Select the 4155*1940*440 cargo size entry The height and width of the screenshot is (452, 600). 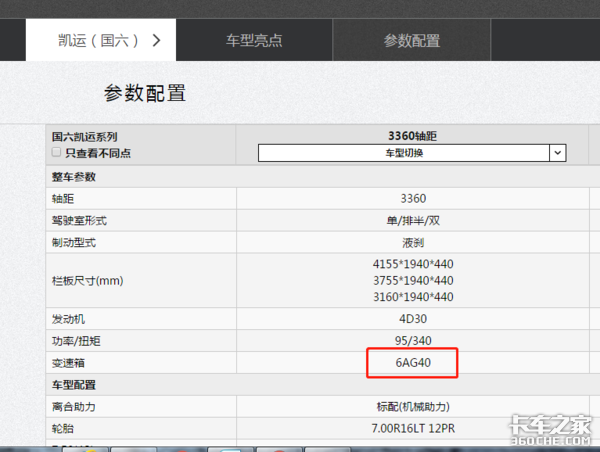412,265
